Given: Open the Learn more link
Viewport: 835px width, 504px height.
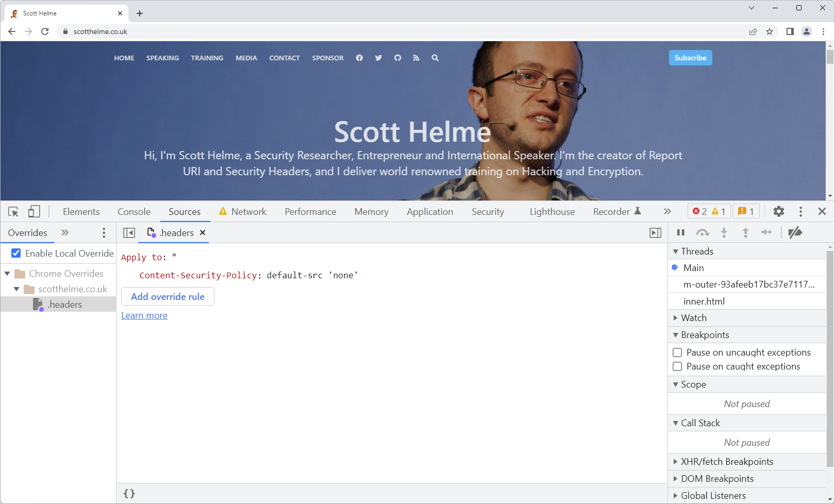Looking at the screenshot, I should click(144, 315).
